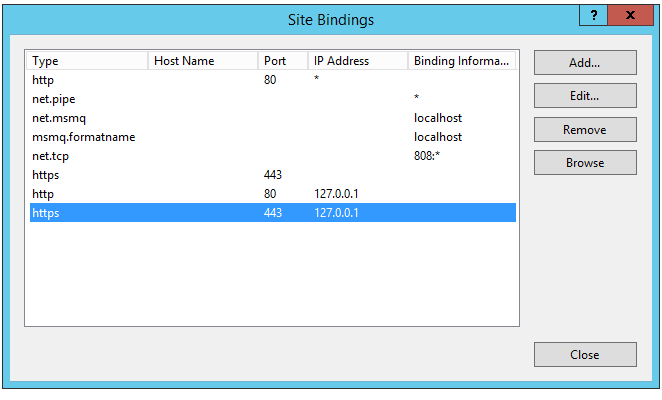Click the red X title bar button
The image size is (662, 400).
(x=629, y=15)
